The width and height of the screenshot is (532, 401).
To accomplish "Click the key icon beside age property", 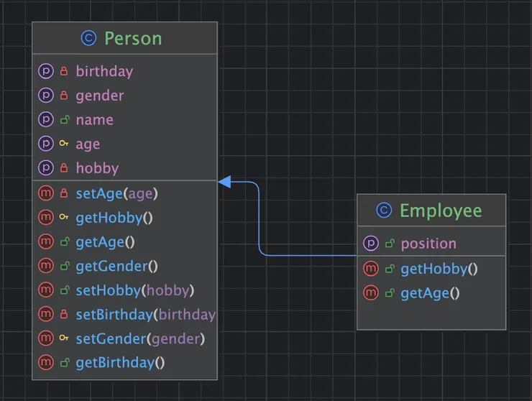I will click(x=64, y=144).
